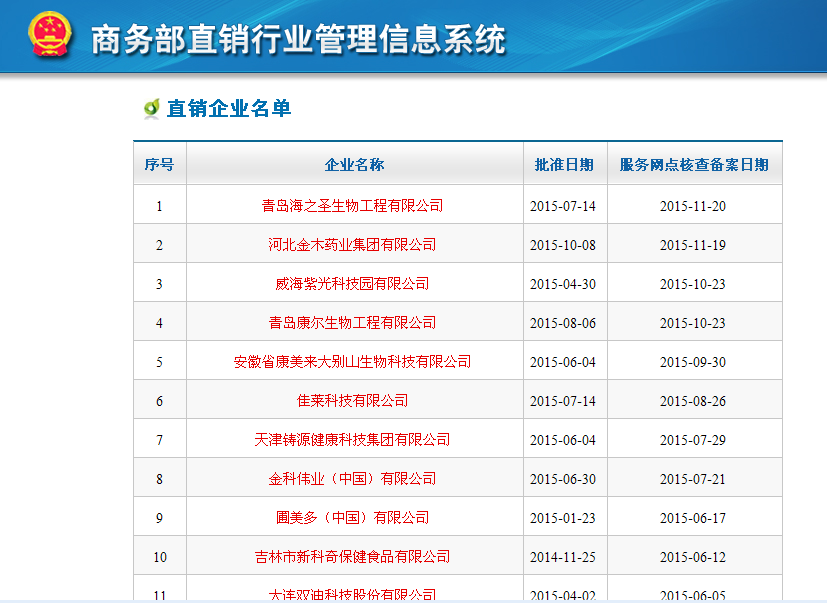The height and width of the screenshot is (603, 827).
Task: Click the green leaf icon beside 直销企业名单
Action: pyautogui.click(x=151, y=109)
